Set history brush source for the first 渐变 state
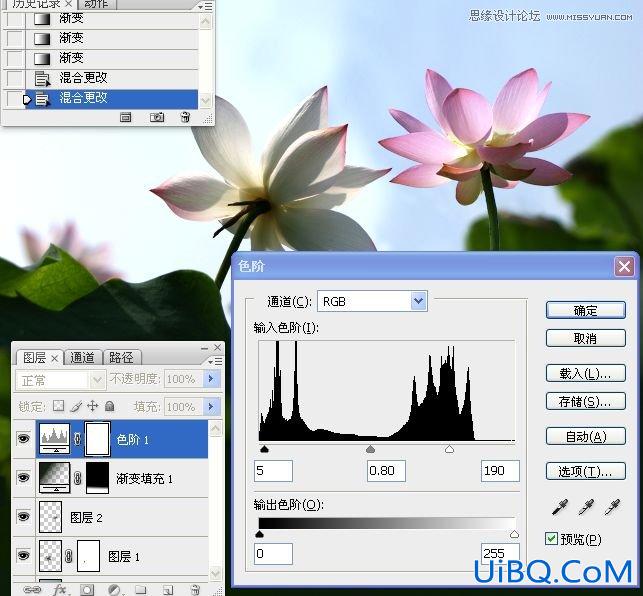 15,18
